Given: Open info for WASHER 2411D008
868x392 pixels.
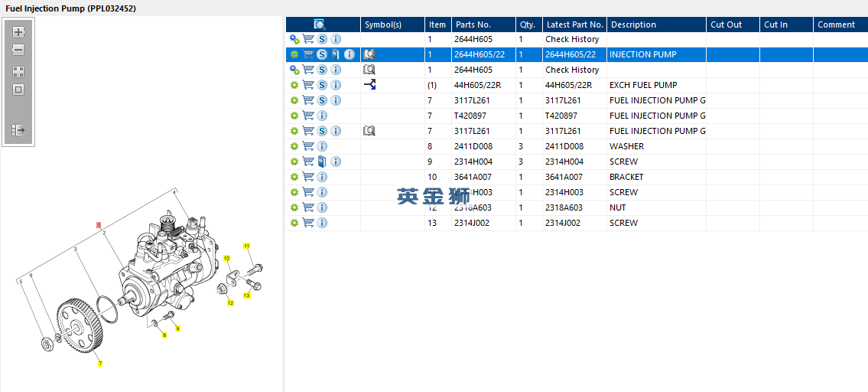Looking at the screenshot, I should click(x=322, y=146).
